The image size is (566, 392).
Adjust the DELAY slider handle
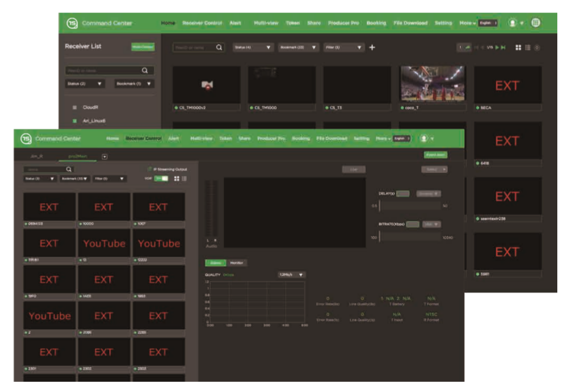pyautogui.click(x=380, y=206)
